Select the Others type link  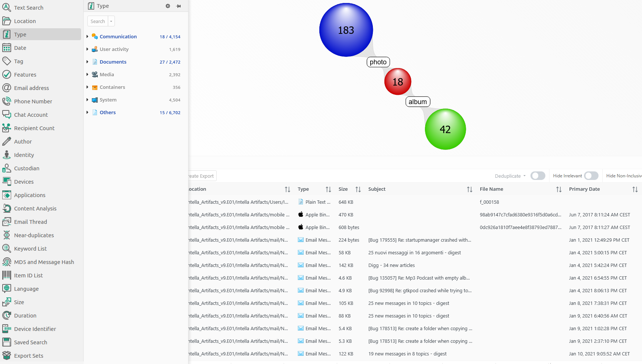pyautogui.click(x=107, y=112)
